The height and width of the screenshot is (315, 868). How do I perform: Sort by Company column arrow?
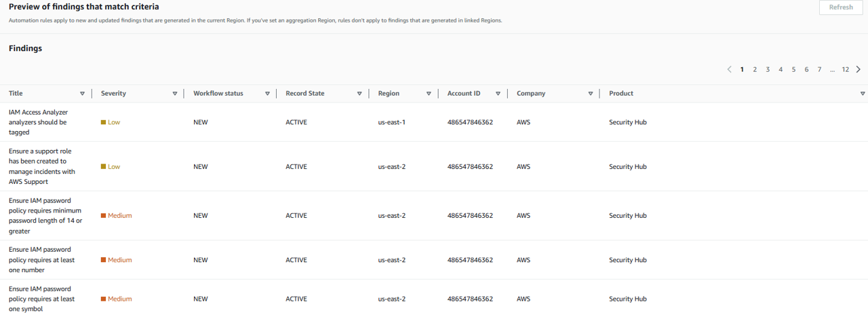pos(591,94)
